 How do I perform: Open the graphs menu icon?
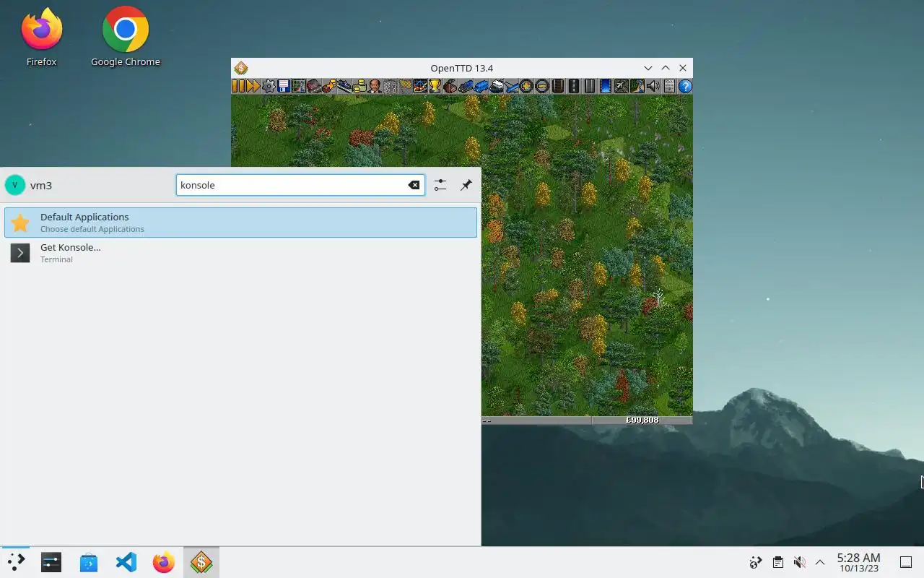420,87
